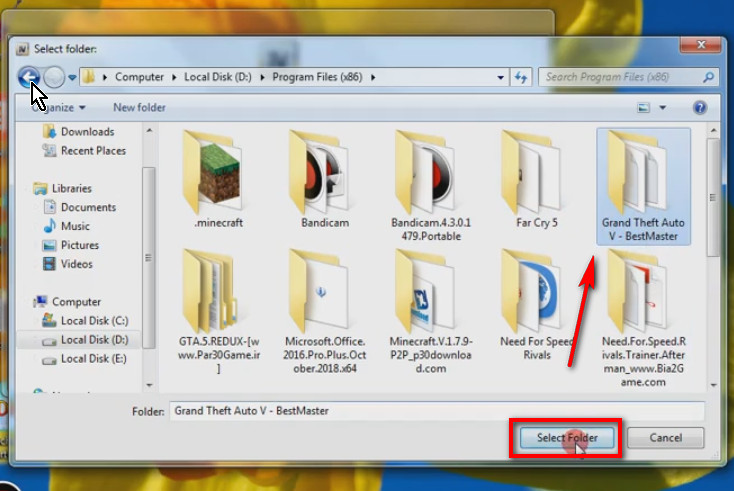This screenshot has width=734, height=491.
Task: Open the recent locations dropdown arrow
Action: tap(72, 77)
